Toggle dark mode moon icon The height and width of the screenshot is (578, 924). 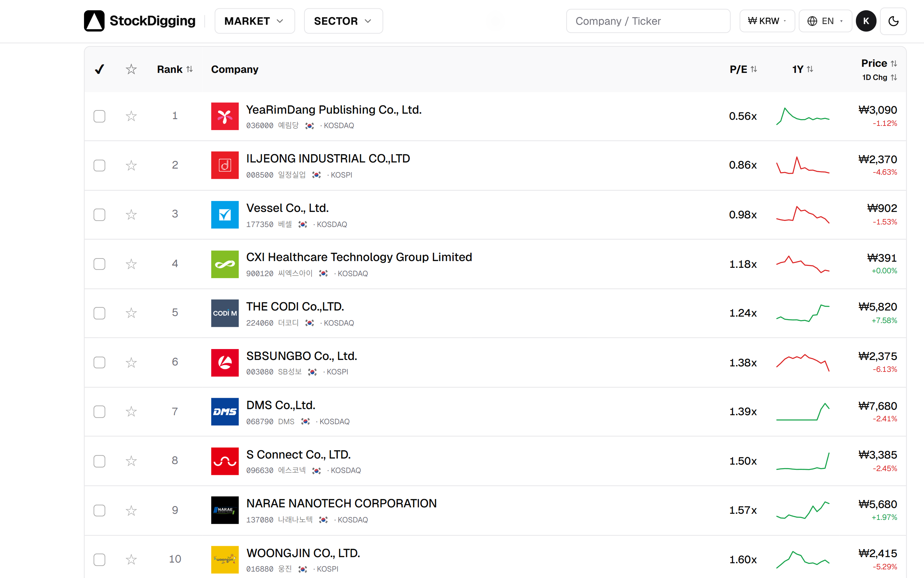893,21
